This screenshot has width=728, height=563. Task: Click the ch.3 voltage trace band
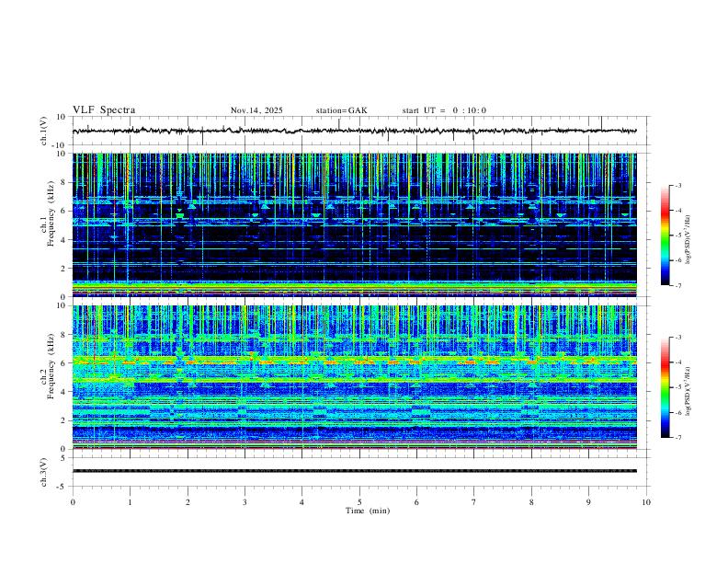point(354,471)
